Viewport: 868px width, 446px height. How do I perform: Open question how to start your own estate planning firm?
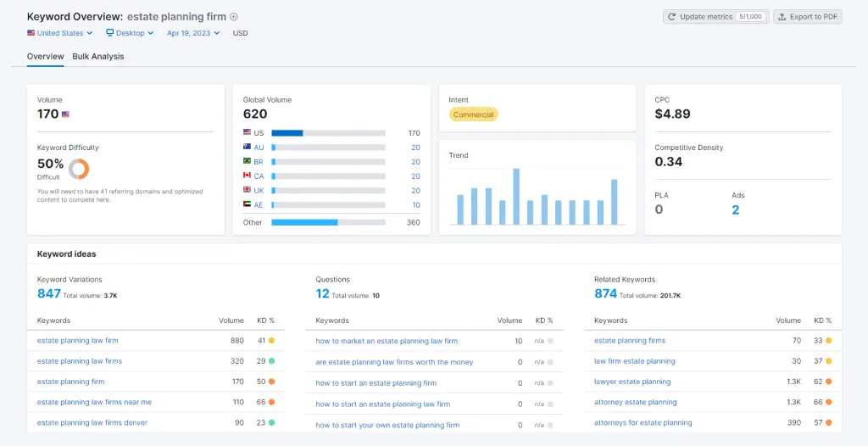387,425
